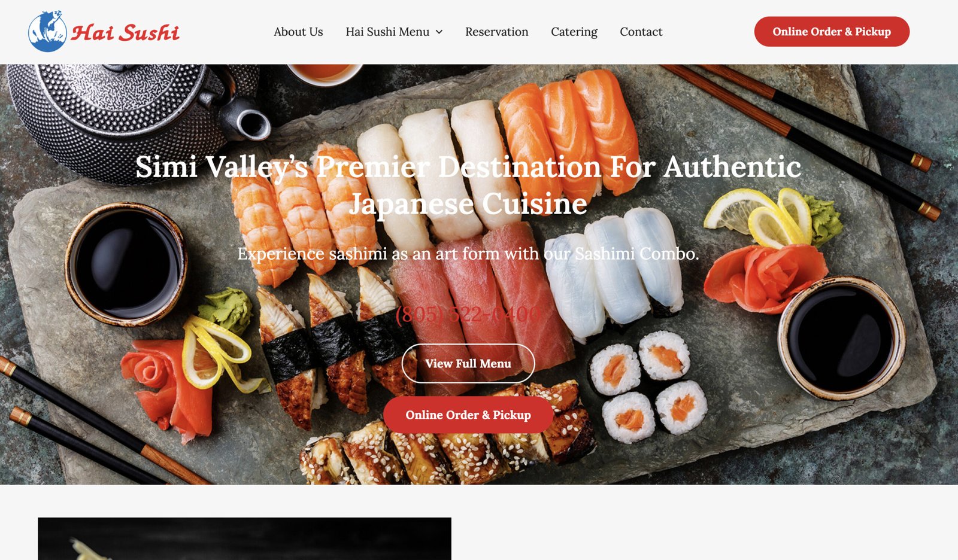Open the Hai Sushi Menu nav item
Viewport: 958px width, 560px height.
tap(387, 32)
